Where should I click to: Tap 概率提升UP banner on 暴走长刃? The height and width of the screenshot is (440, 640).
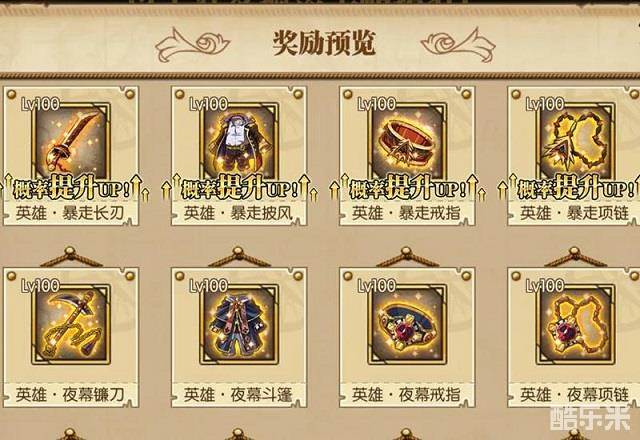[72, 188]
